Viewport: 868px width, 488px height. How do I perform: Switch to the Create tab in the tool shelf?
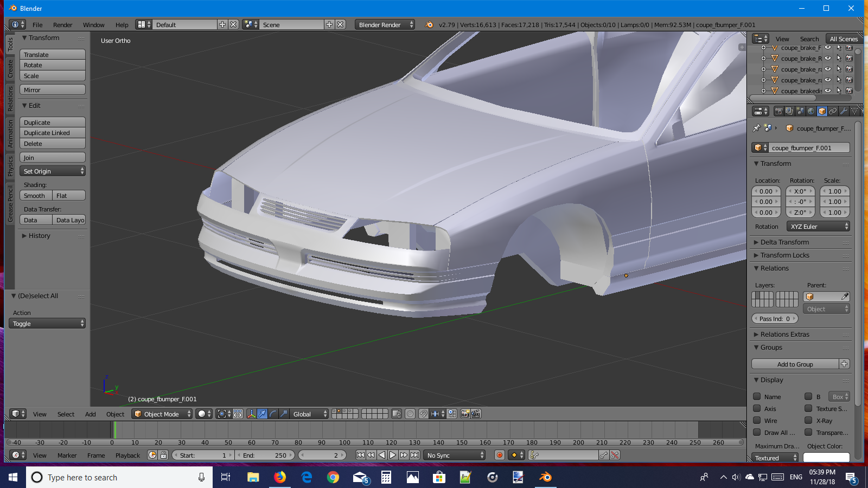coord(10,69)
